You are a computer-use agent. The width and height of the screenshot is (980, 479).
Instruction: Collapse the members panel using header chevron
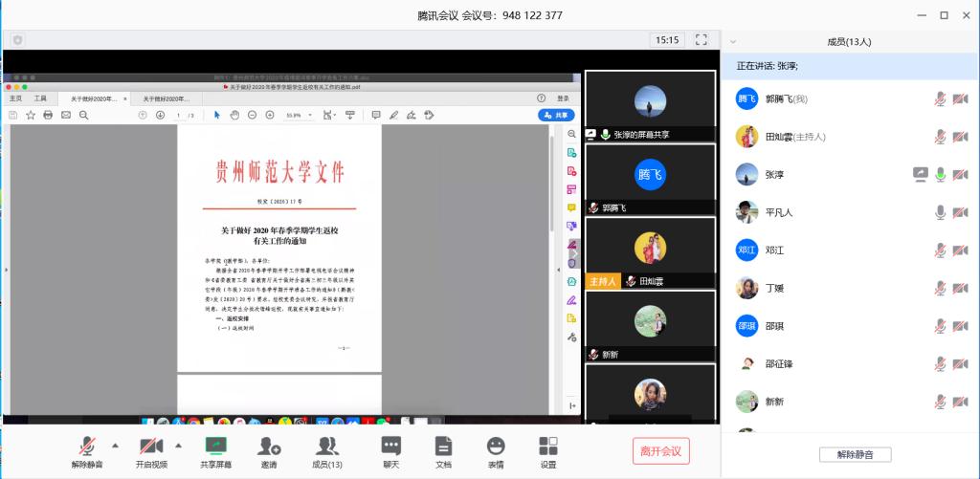[x=733, y=42]
